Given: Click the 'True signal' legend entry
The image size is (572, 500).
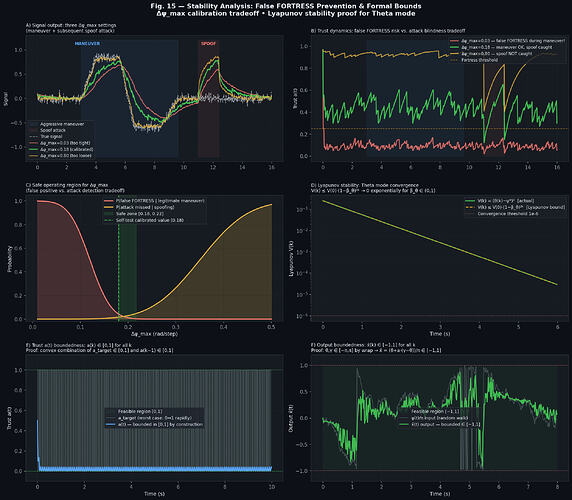Looking at the screenshot, I should (46, 136).
